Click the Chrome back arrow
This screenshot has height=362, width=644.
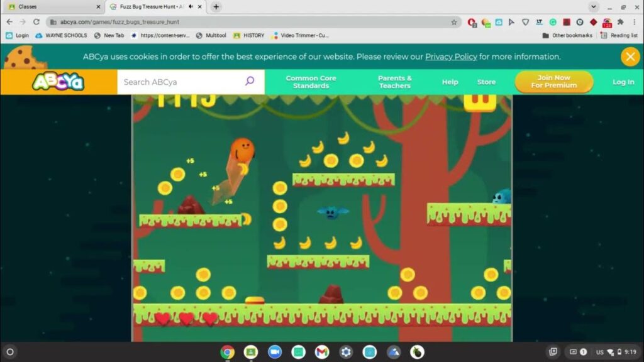(9, 22)
